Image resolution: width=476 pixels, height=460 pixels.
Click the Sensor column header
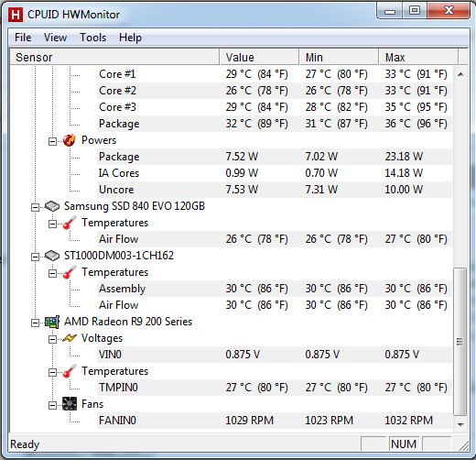(x=114, y=57)
